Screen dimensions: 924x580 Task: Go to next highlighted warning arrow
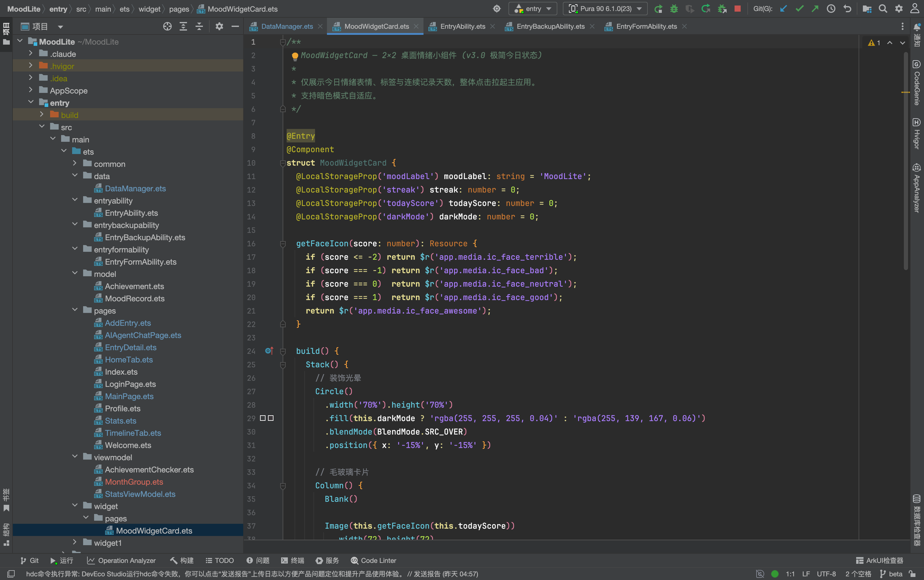pyautogui.click(x=903, y=42)
